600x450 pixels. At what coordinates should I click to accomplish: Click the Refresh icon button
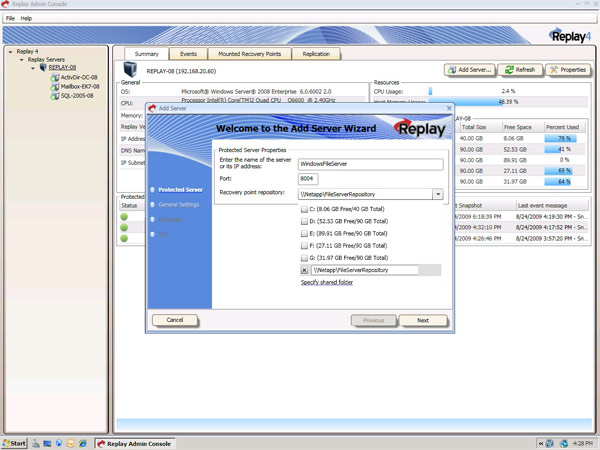510,70
